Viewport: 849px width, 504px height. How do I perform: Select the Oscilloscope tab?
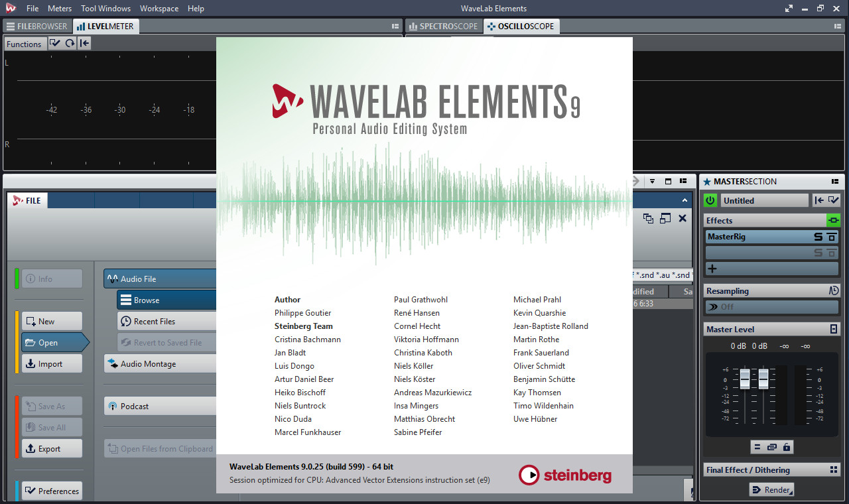tap(522, 27)
